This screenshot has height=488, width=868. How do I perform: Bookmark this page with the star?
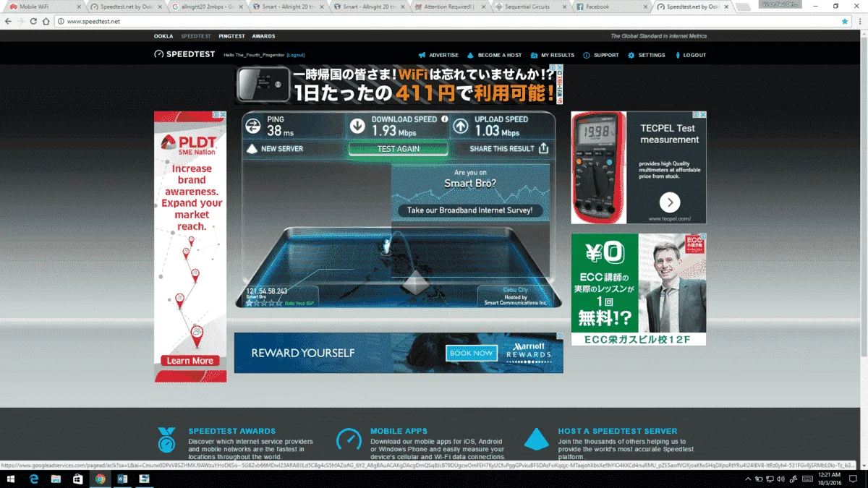[x=845, y=22]
